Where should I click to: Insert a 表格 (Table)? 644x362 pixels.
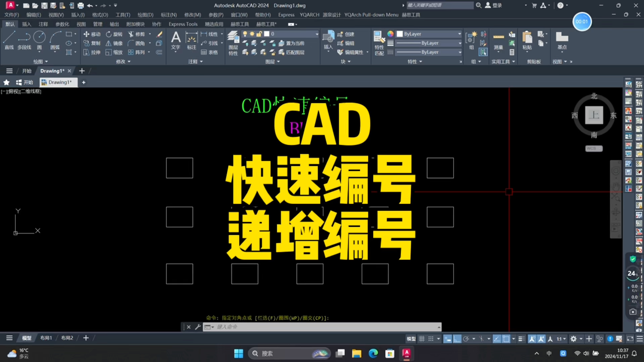pos(209,52)
